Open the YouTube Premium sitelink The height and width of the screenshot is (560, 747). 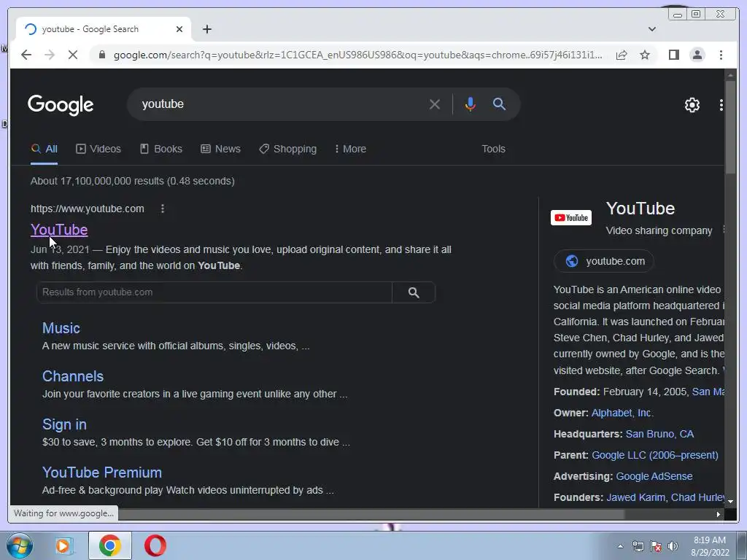coord(102,472)
